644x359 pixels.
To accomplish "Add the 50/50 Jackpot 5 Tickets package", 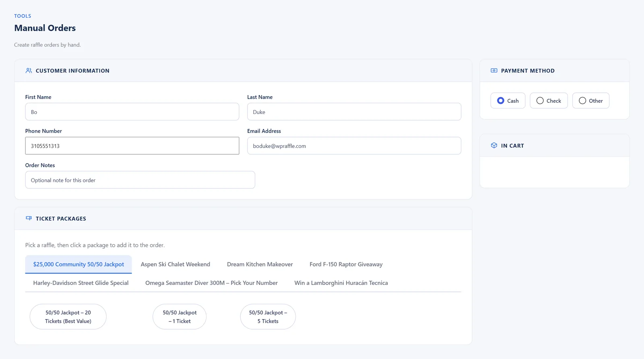I will click(x=268, y=317).
